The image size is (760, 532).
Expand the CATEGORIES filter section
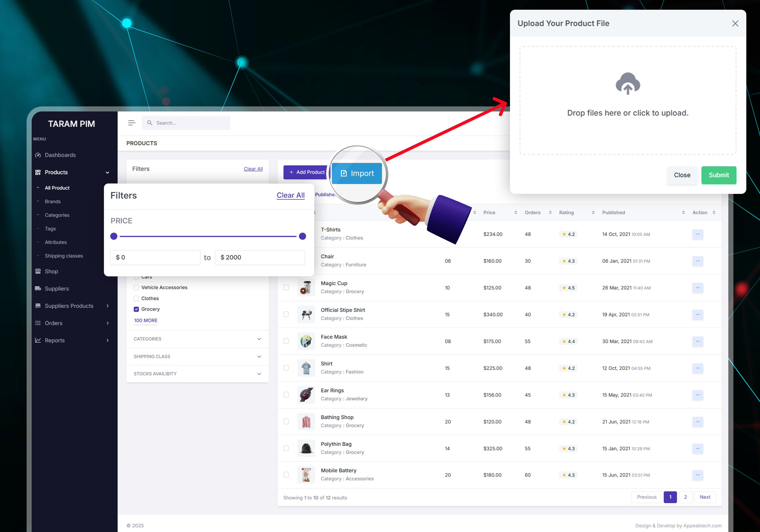197,339
